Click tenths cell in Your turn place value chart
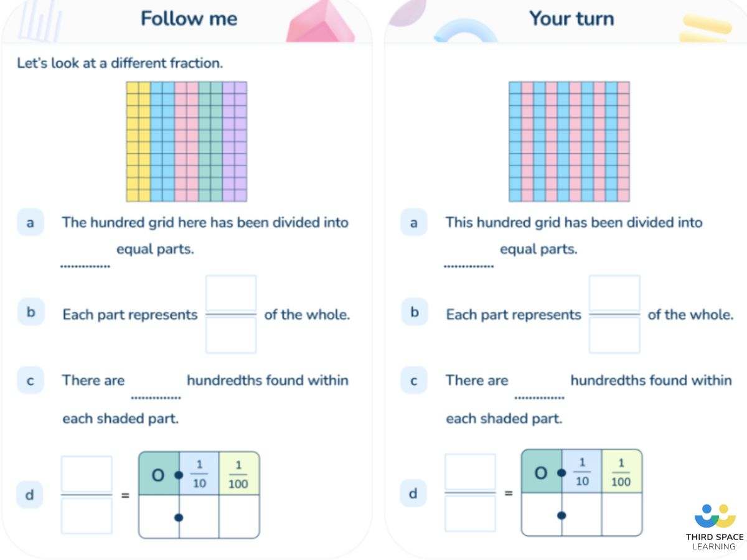 click(x=581, y=514)
